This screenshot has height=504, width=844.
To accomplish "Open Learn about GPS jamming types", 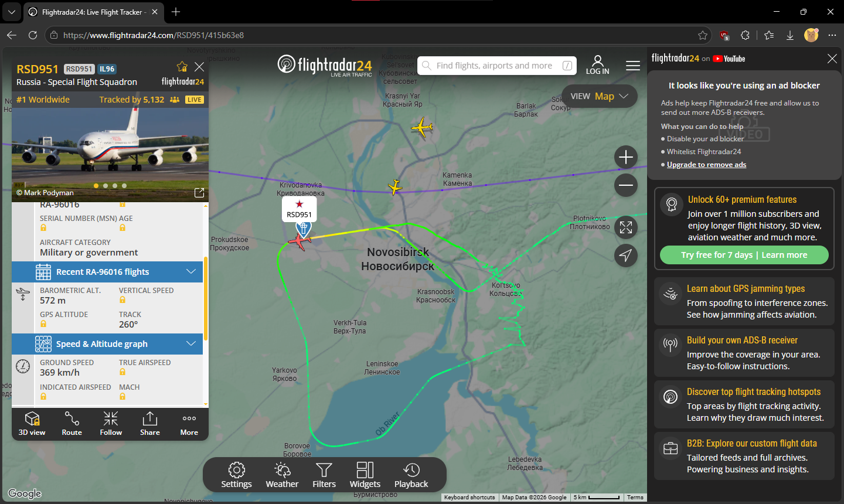I will [x=744, y=301].
